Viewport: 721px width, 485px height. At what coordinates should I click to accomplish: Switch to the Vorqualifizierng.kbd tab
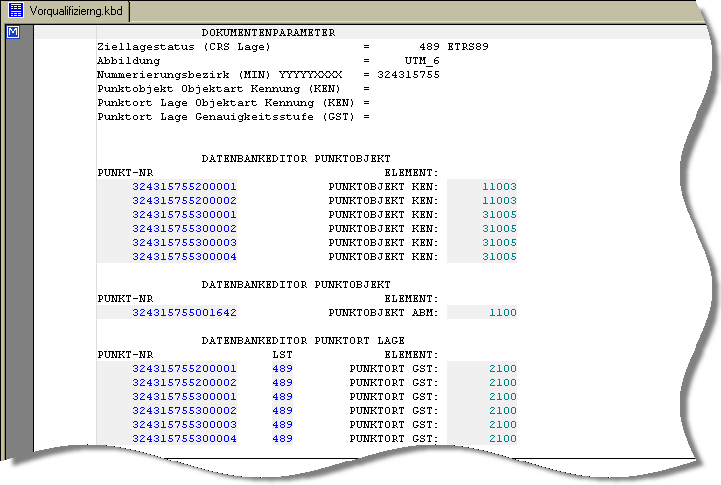coord(68,9)
